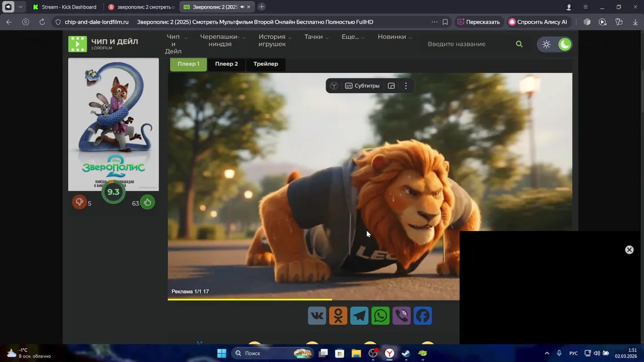Open the tab list dropdown arrow
This screenshot has width=644, height=362.
[20, 7]
